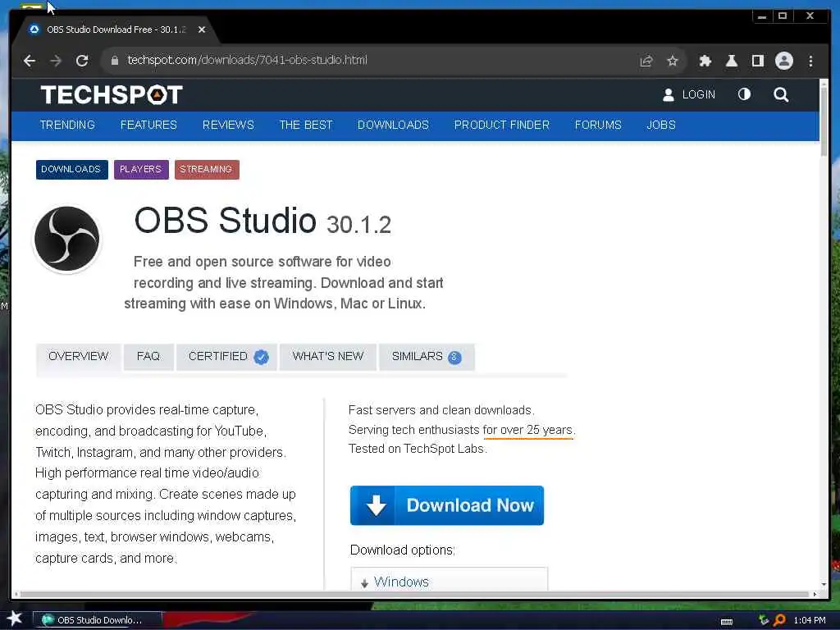840x630 pixels.
Task: Click the LOGIN user link
Action: (689, 95)
